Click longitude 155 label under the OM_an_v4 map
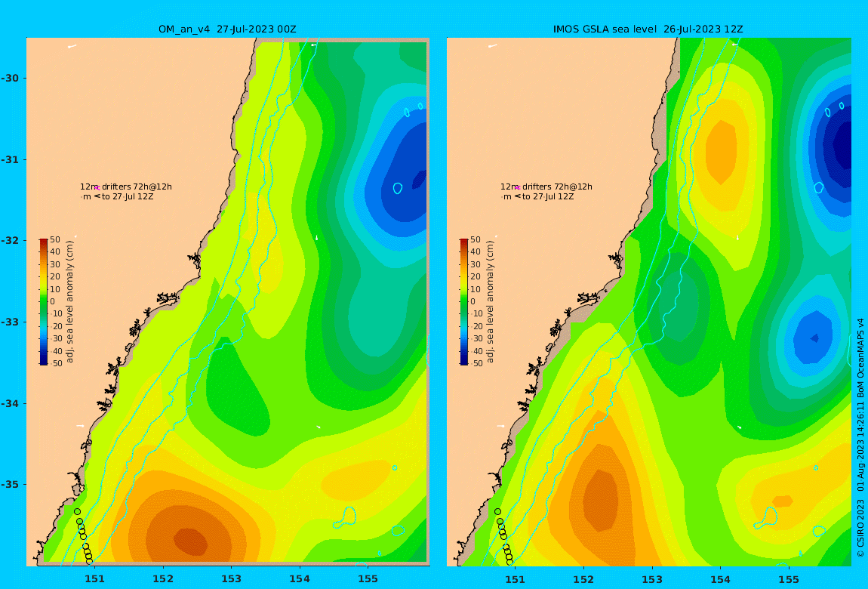The width and height of the screenshot is (868, 589). 368,579
